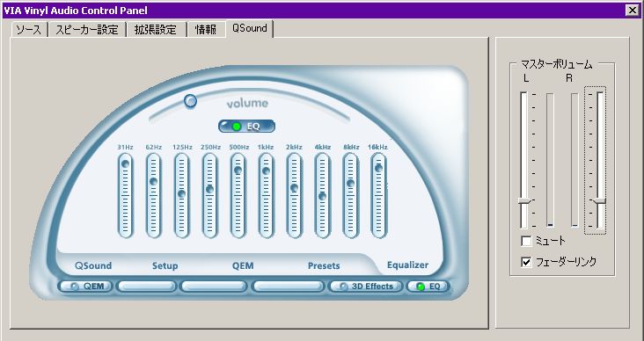Screen dimensions: 644x341
Task: Open the Setup section
Action: point(165,266)
